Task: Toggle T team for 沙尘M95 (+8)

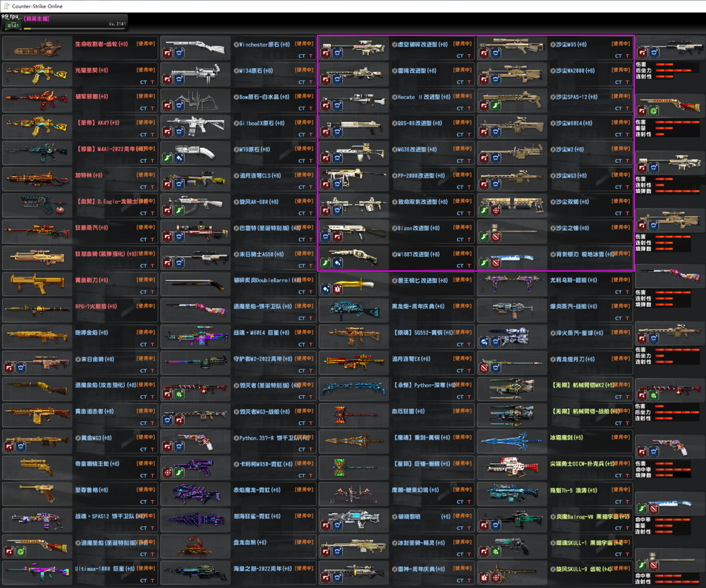Action: (628, 56)
